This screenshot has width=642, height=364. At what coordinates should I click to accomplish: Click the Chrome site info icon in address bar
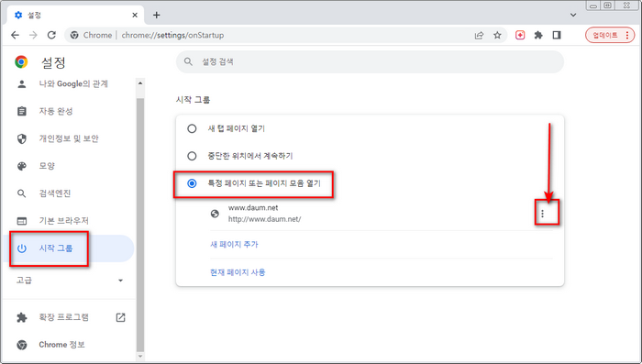click(74, 35)
